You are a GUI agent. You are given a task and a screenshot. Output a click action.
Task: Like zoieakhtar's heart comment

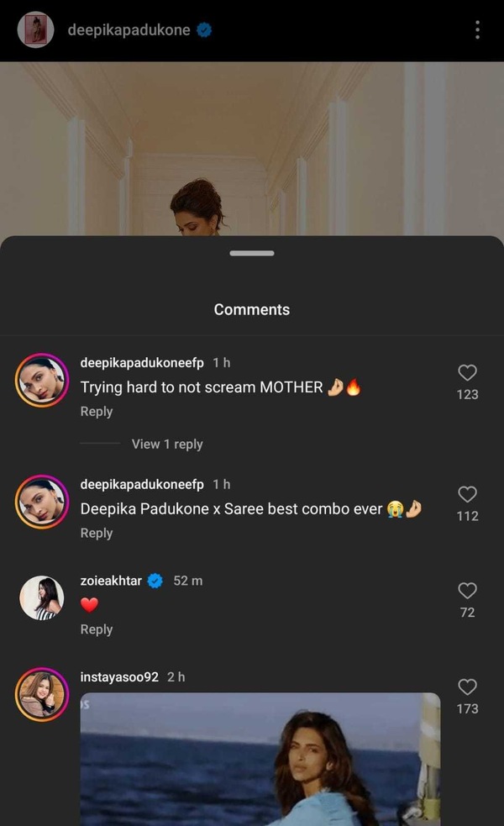467,592
